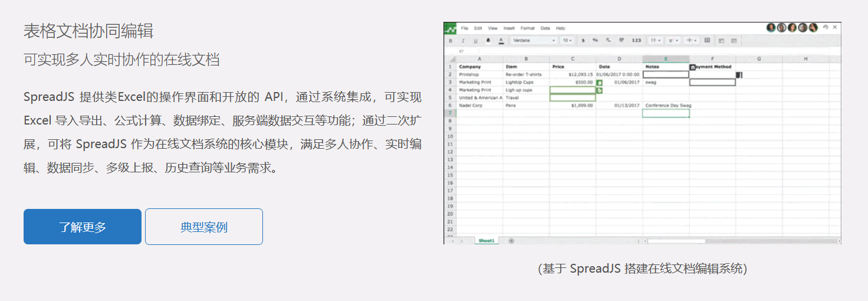This screenshot has width=868, height=301.
Task: Click the United & American A cell
Action: coord(480,97)
